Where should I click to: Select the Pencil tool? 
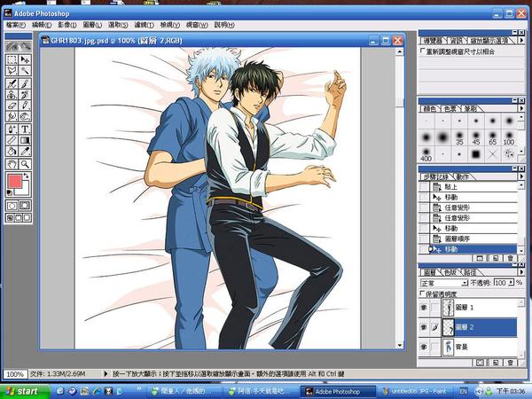click(25, 106)
